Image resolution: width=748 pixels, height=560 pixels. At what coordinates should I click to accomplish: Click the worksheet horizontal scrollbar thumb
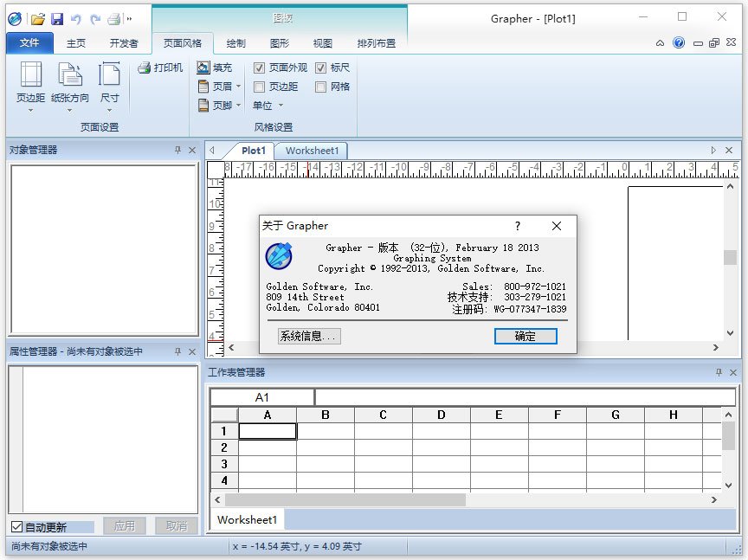345,499
